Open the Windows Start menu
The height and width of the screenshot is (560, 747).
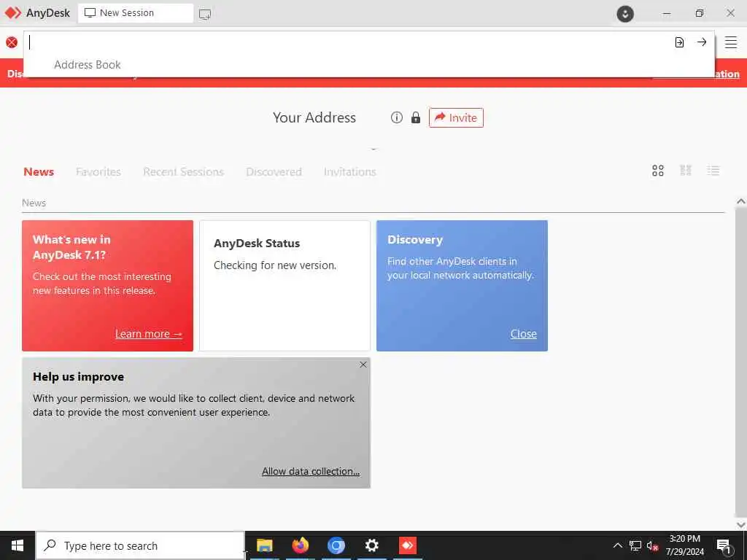pos(18,545)
